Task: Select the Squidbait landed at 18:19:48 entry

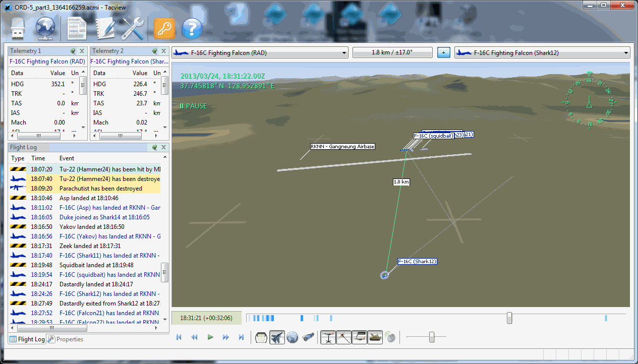Action: pyautogui.click(x=85, y=265)
